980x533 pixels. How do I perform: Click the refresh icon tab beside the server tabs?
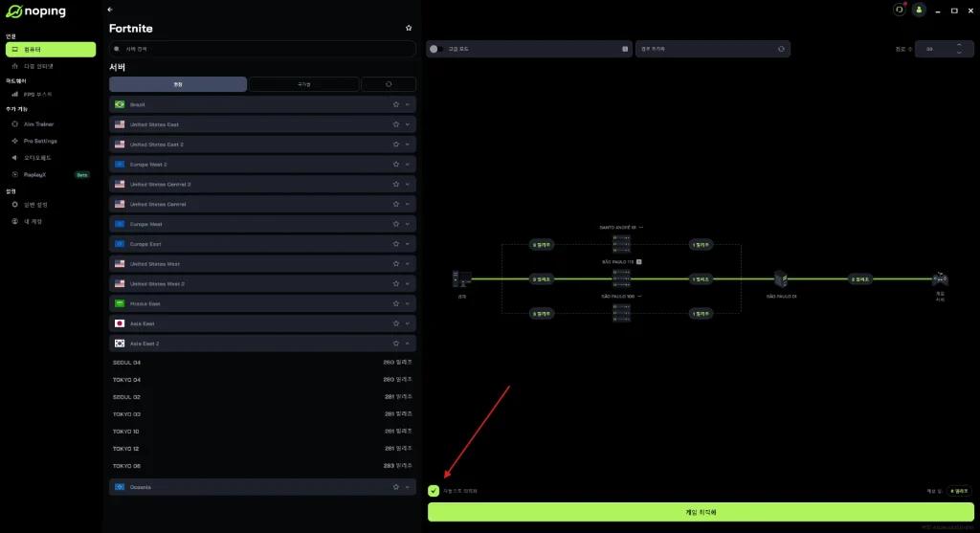coord(389,84)
